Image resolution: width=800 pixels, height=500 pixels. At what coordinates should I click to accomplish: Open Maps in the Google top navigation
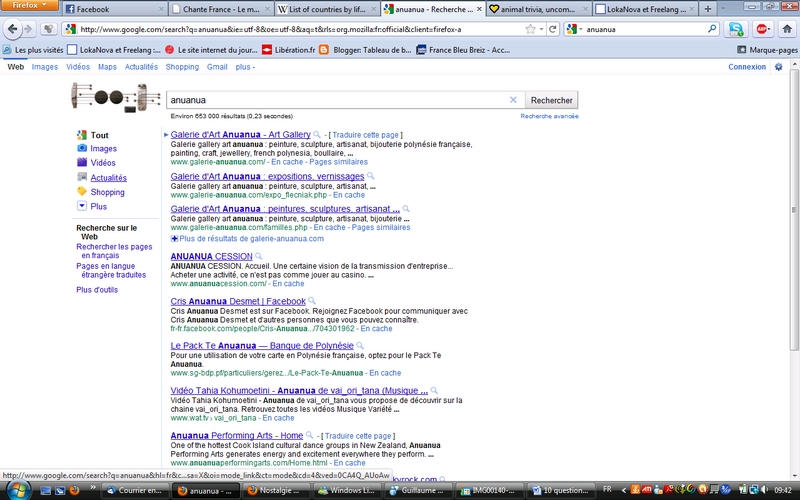[107, 67]
